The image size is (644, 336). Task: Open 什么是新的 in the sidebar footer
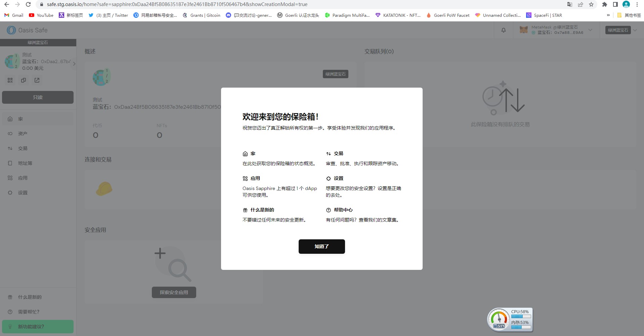38,297
